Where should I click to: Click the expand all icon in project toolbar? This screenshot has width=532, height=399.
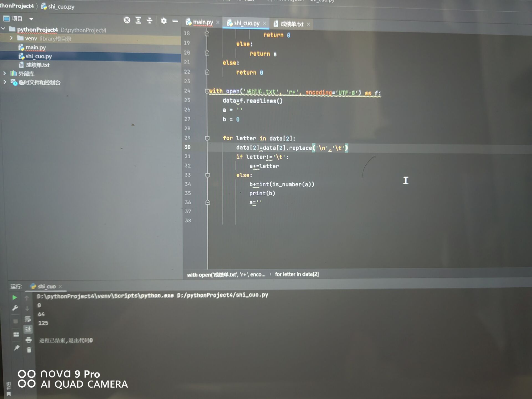(138, 20)
